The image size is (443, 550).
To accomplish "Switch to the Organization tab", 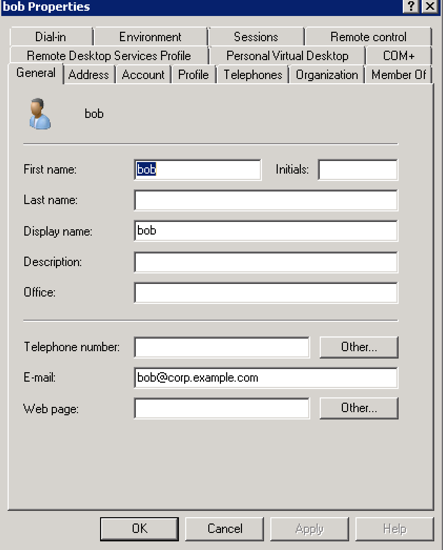I will click(x=327, y=74).
